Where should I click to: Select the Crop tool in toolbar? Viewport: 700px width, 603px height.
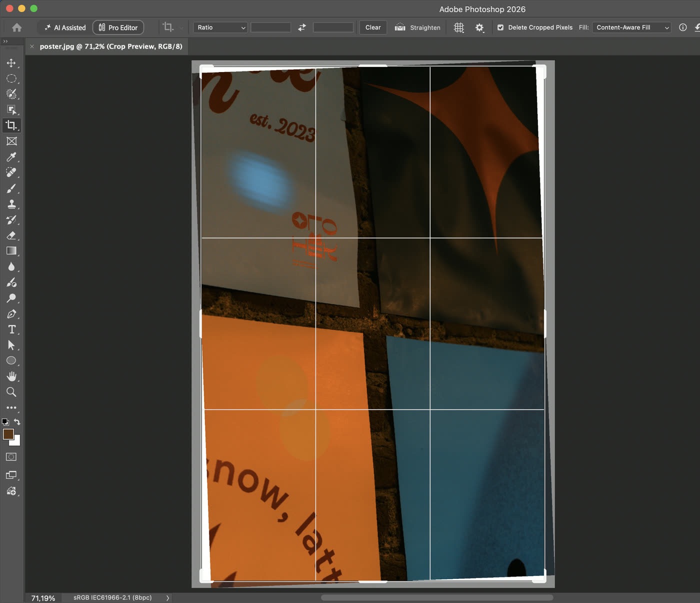click(x=11, y=125)
